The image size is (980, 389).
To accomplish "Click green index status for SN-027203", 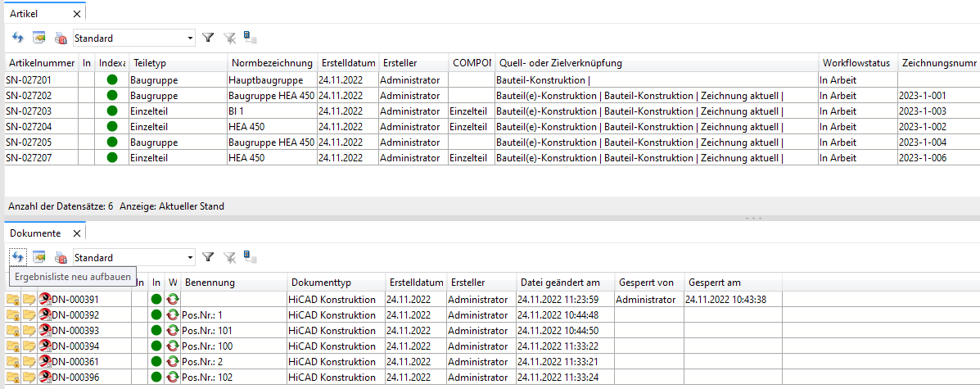I will [112, 111].
